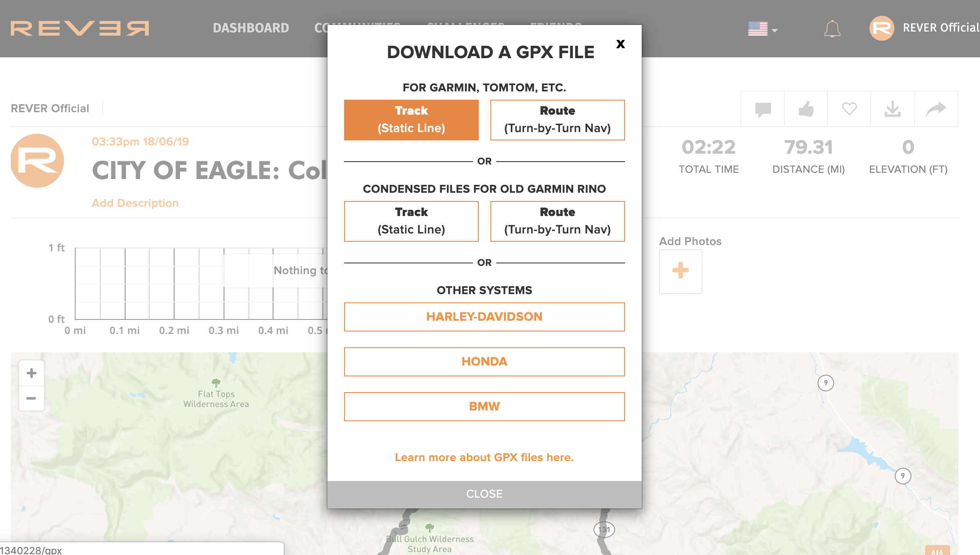980x555 pixels.
Task: Click the gray CLOSE bar
Action: pos(485,494)
